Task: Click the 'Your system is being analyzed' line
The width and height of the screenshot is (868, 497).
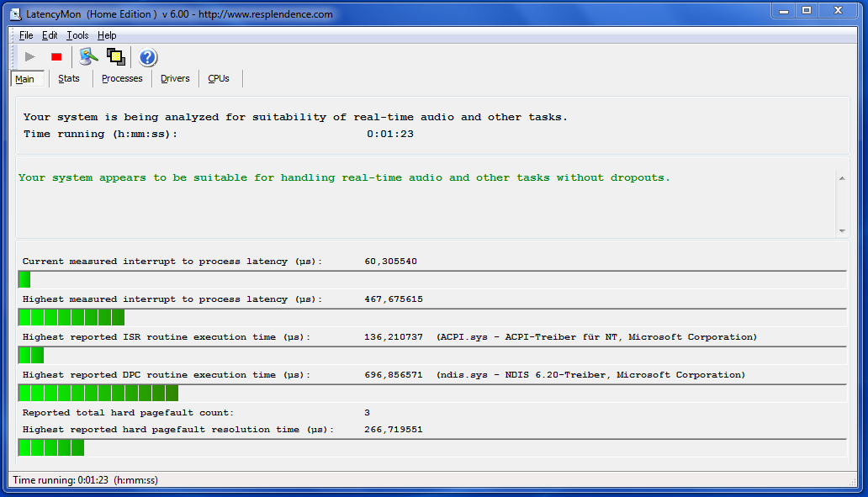Action: point(295,117)
